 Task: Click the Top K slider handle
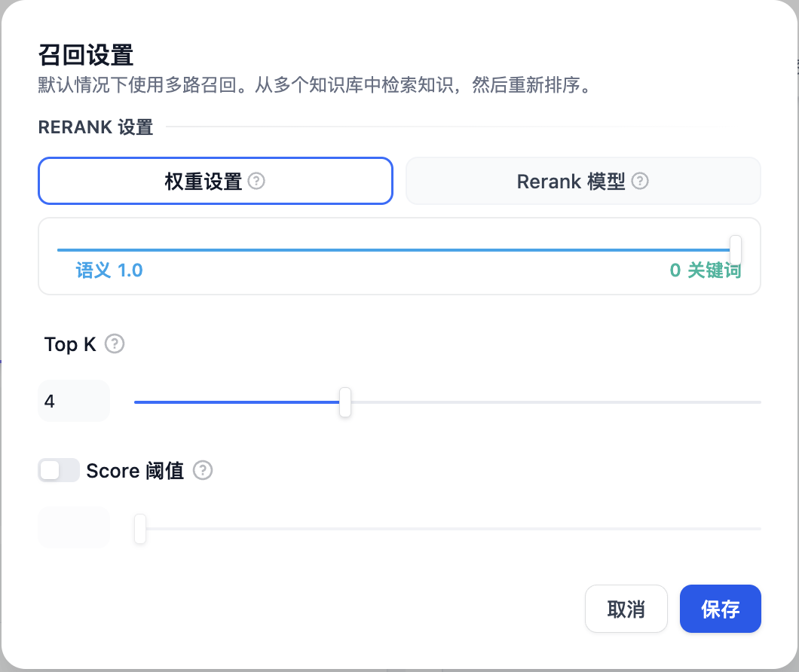pos(345,402)
